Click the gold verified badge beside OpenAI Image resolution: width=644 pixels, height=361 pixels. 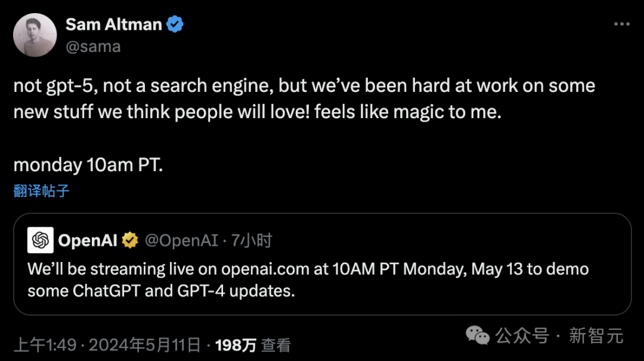coord(130,240)
